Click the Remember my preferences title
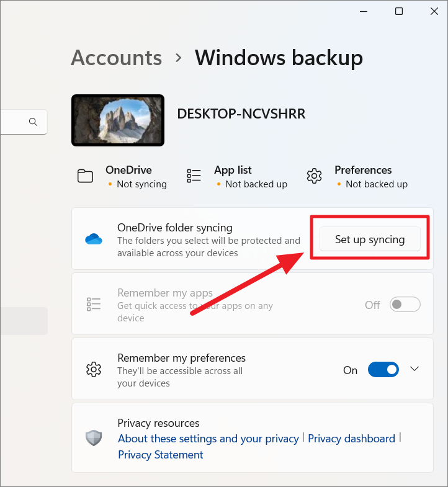The height and width of the screenshot is (487, 448). click(x=181, y=358)
